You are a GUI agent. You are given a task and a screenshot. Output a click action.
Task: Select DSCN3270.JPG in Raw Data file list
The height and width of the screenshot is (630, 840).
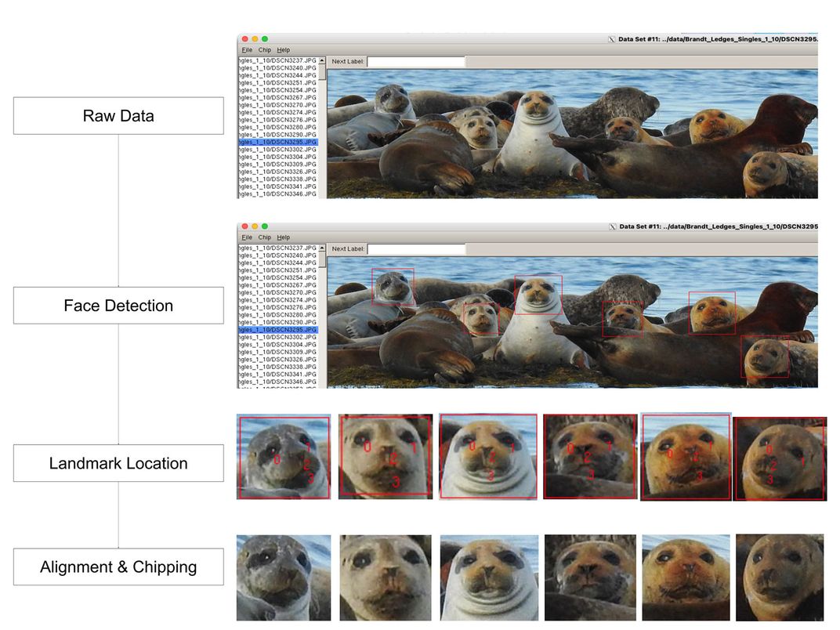coord(278,105)
